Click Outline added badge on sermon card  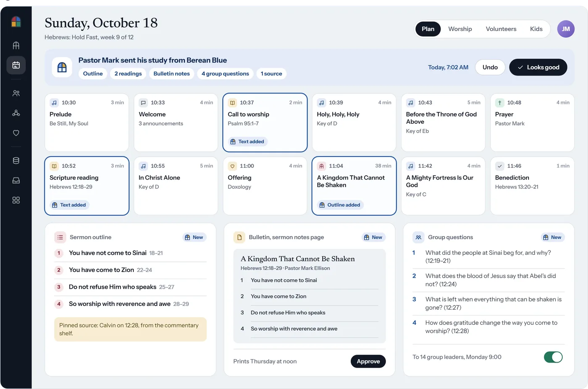[340, 205]
